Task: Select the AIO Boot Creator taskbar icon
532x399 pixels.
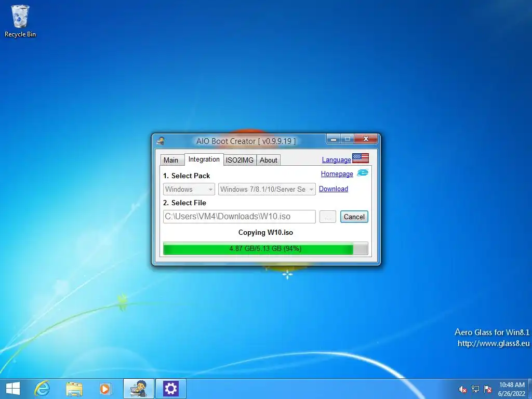Action: [138, 389]
